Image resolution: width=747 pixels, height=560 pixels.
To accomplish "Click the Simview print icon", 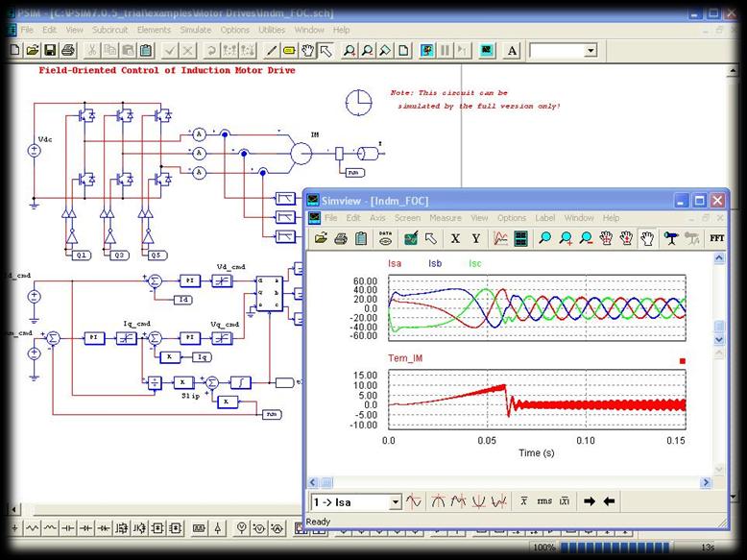I will click(x=341, y=238).
